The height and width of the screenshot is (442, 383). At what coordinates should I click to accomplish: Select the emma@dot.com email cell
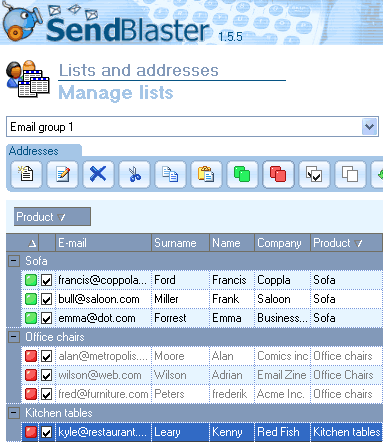click(x=103, y=318)
